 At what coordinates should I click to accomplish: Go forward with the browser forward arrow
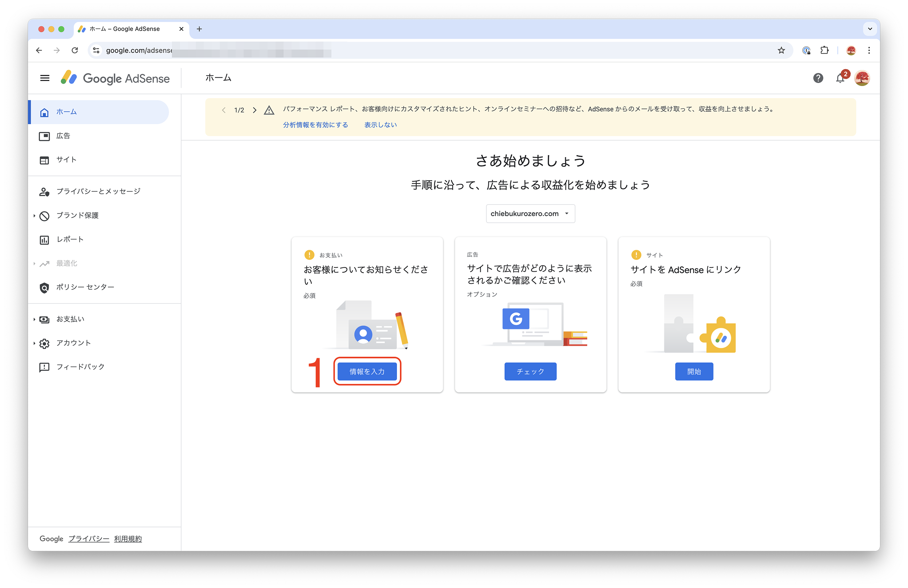click(x=57, y=50)
